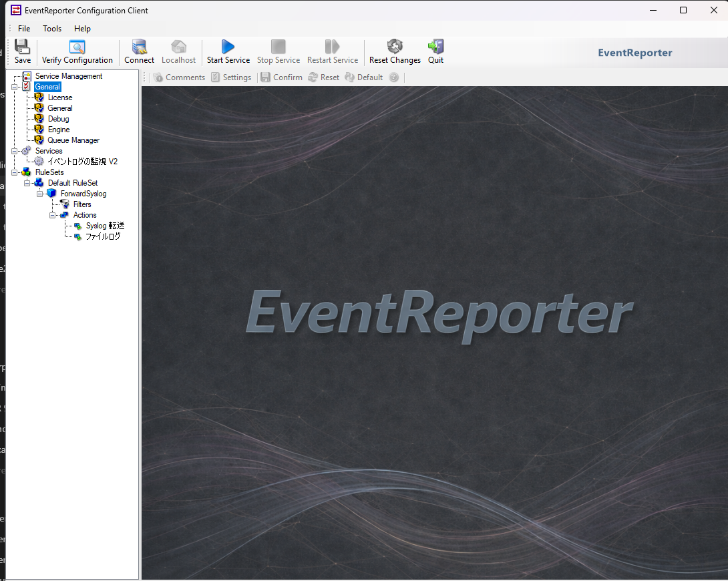Click the Comments button label
The image size is (728, 581).
185,77
